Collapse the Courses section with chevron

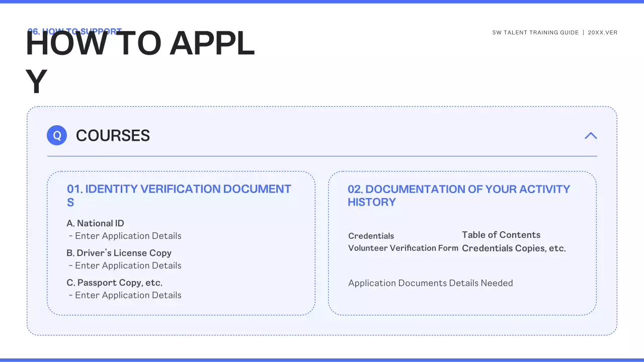click(591, 136)
